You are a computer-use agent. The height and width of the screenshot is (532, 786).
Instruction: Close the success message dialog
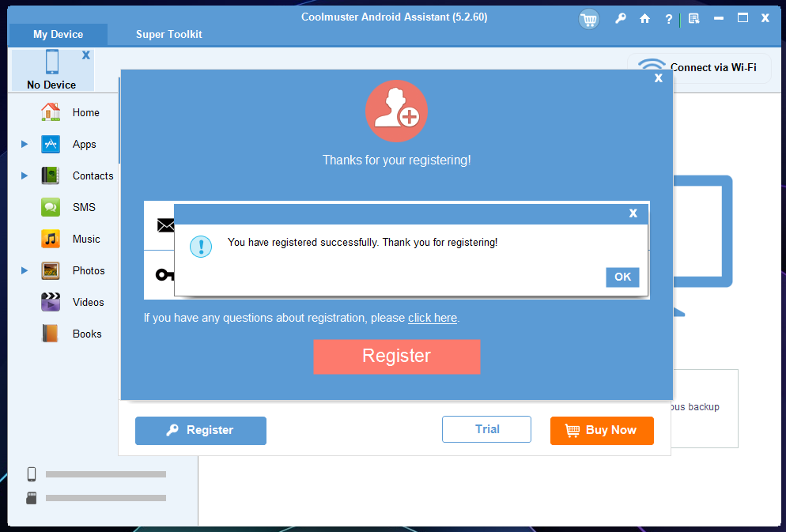click(633, 213)
